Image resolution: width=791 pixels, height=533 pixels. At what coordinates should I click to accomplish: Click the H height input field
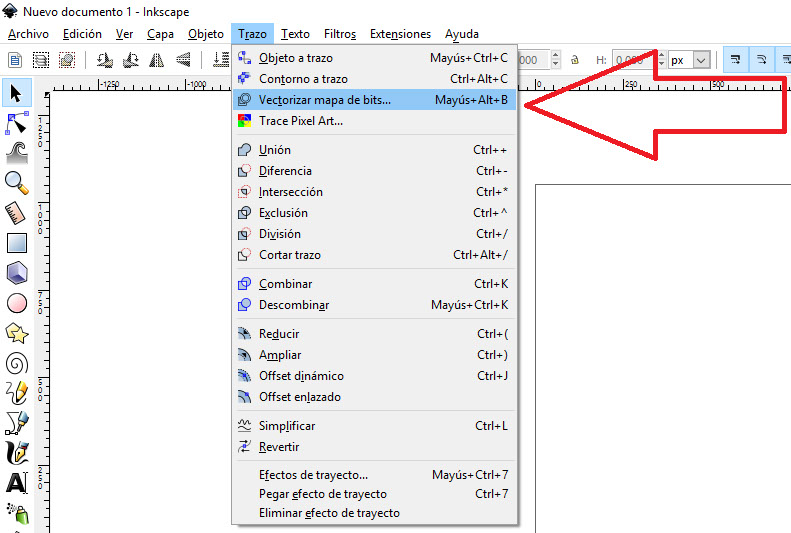point(634,60)
